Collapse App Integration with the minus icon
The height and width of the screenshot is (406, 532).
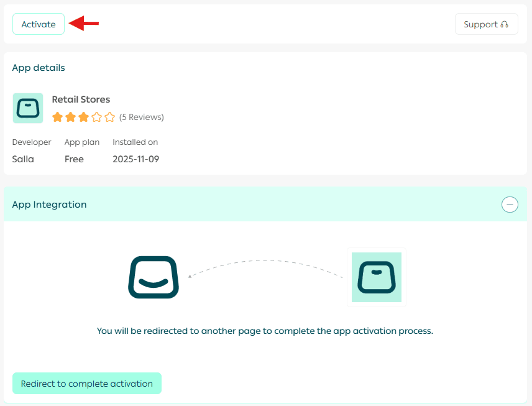pyautogui.click(x=510, y=205)
